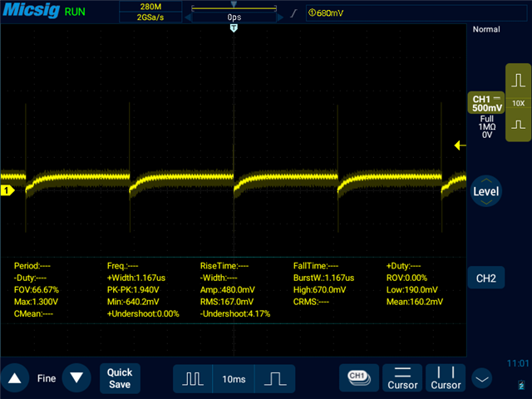The height and width of the screenshot is (399, 532).
Task: Select the +Undershoot:0.00% measurement
Action: pos(143,313)
